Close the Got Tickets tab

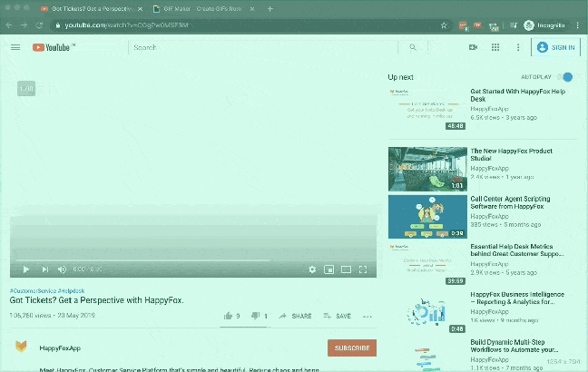click(140, 9)
